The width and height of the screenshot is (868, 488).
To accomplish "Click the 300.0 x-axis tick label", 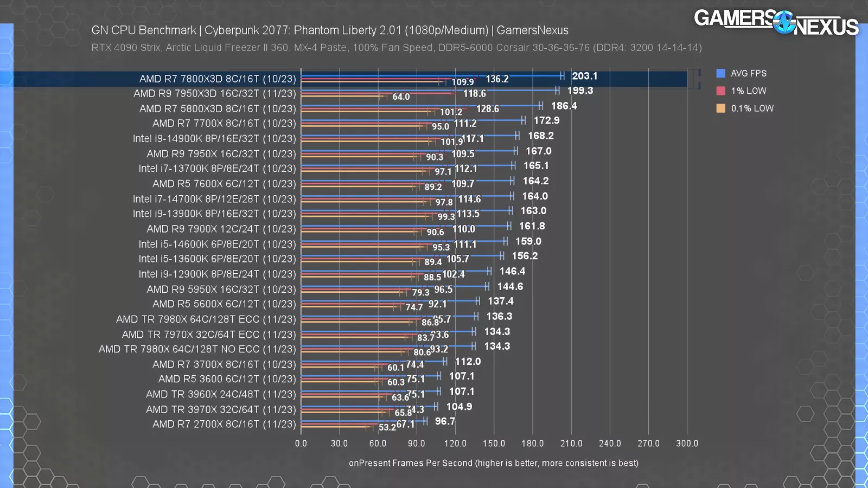I will click(687, 444).
